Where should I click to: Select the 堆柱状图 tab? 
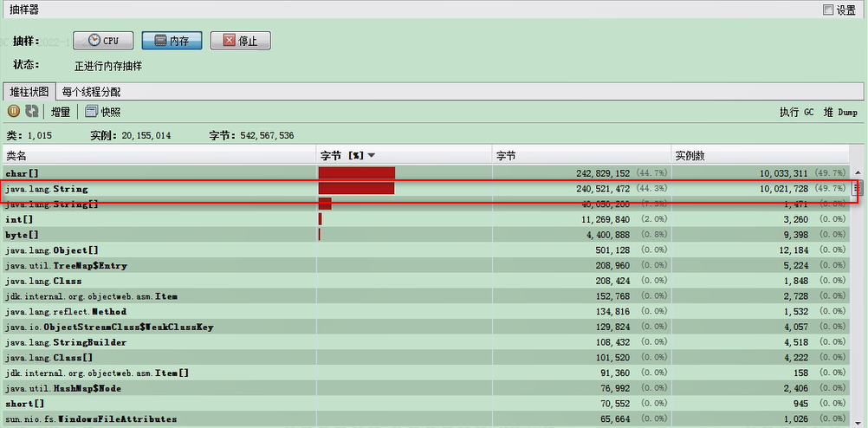29,91
